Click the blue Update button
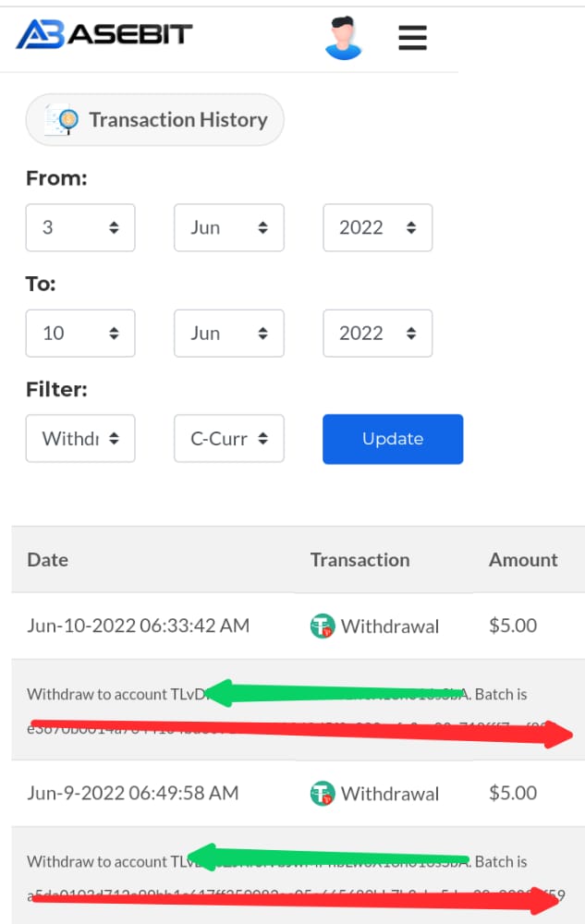The height and width of the screenshot is (924, 585). click(x=393, y=439)
